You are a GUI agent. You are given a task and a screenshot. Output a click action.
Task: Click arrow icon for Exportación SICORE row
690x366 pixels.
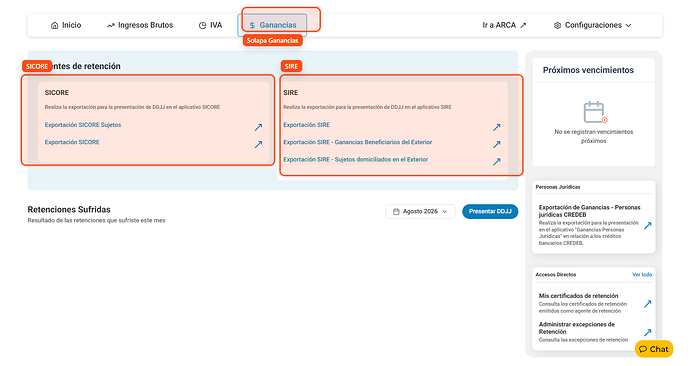[x=258, y=144]
